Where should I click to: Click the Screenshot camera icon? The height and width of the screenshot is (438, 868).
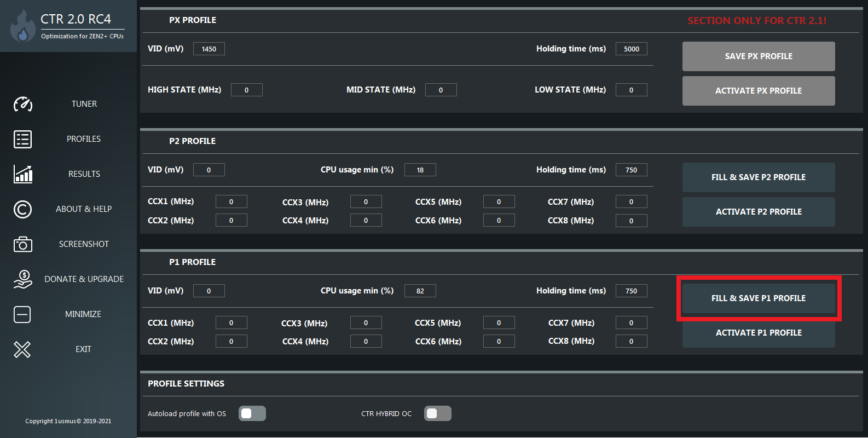pos(23,244)
